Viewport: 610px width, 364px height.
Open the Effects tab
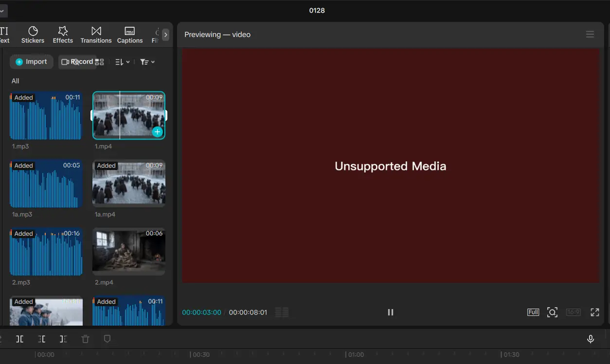point(63,35)
